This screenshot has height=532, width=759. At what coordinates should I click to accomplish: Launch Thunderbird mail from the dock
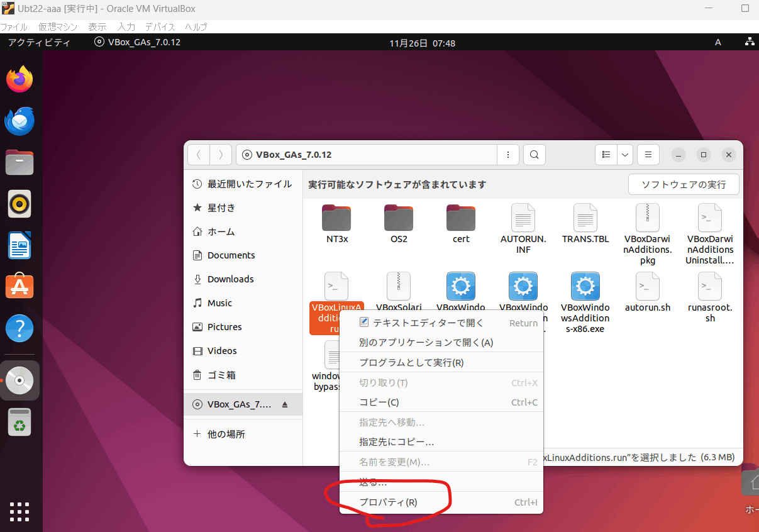pos(19,121)
